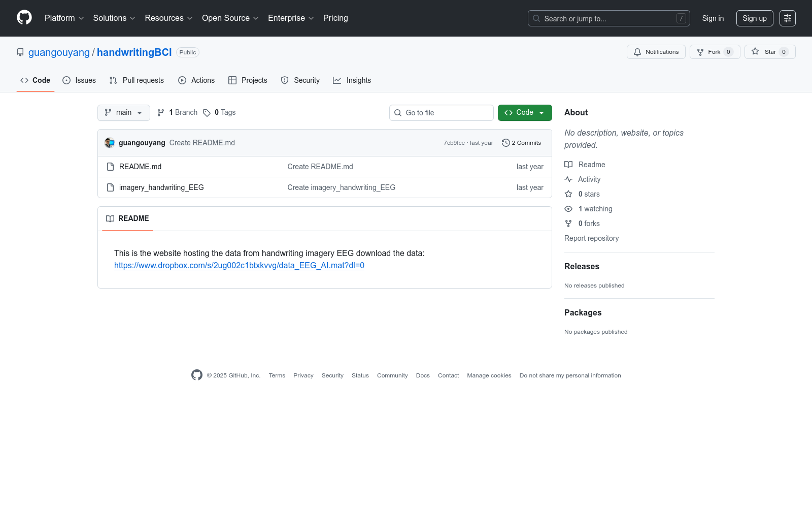Click the Readme link in About
The height and width of the screenshot is (508, 812).
585,165
